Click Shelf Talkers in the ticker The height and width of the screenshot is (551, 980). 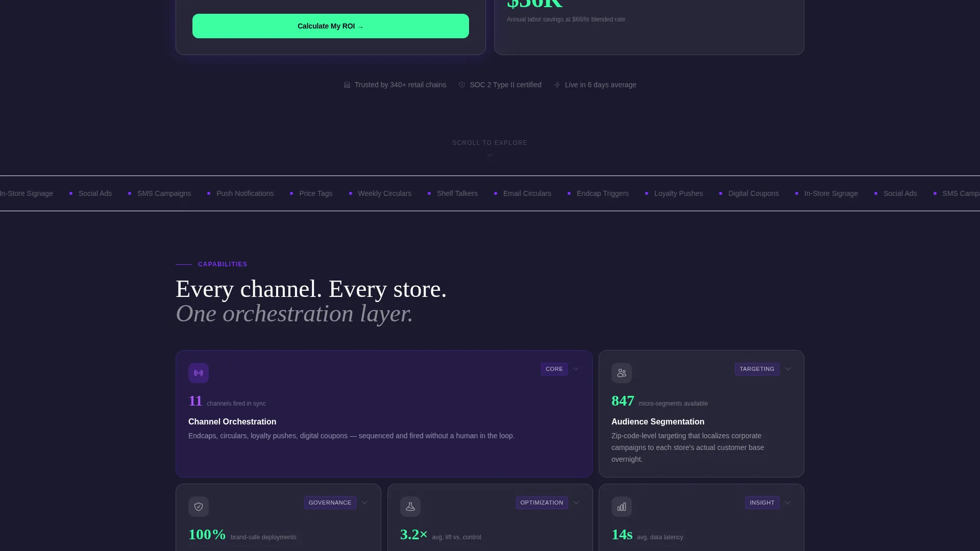(x=457, y=193)
